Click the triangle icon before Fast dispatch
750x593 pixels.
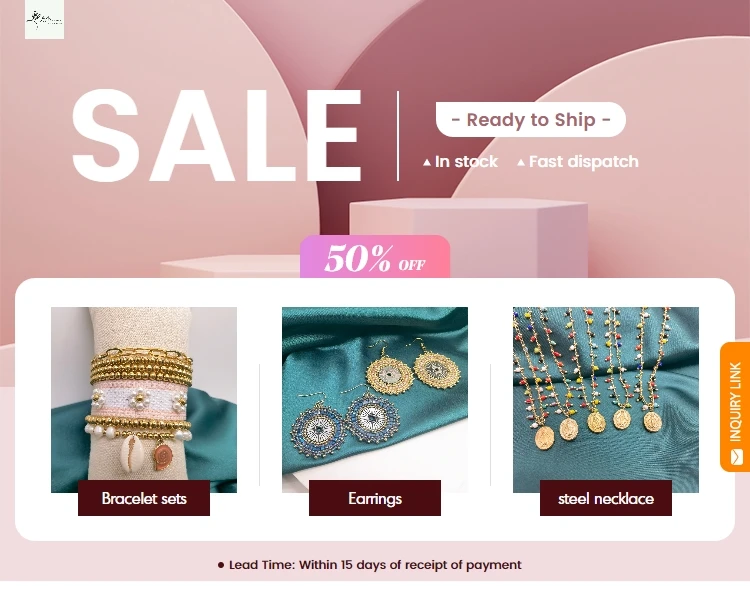click(521, 163)
